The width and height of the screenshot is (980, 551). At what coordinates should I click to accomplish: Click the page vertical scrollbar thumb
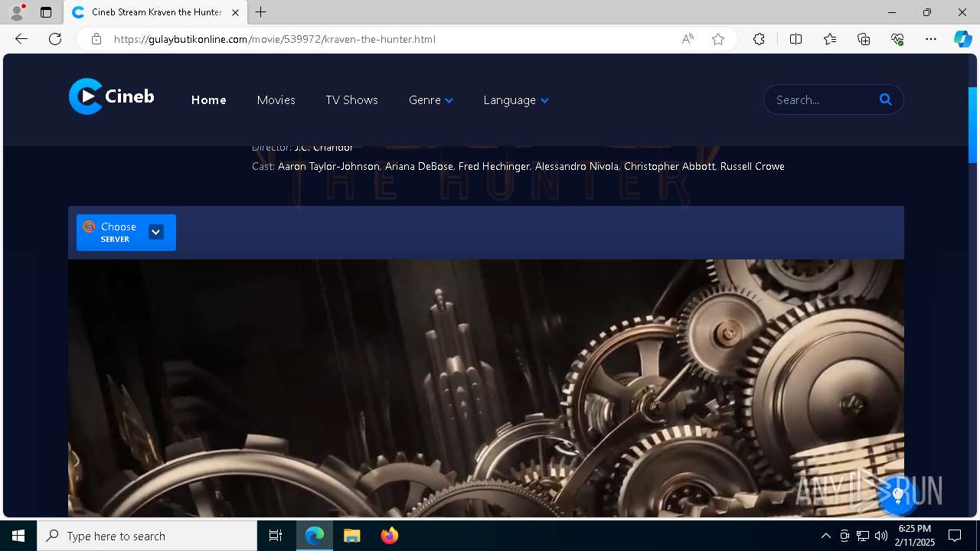(973, 126)
